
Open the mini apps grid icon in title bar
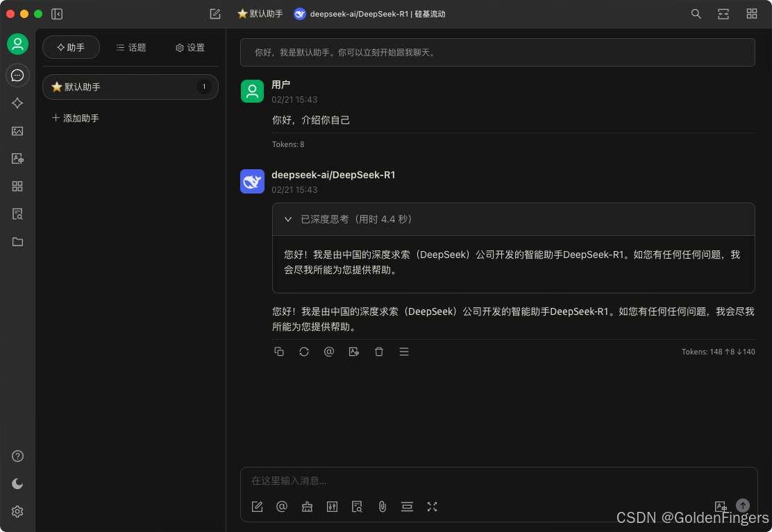[751, 14]
